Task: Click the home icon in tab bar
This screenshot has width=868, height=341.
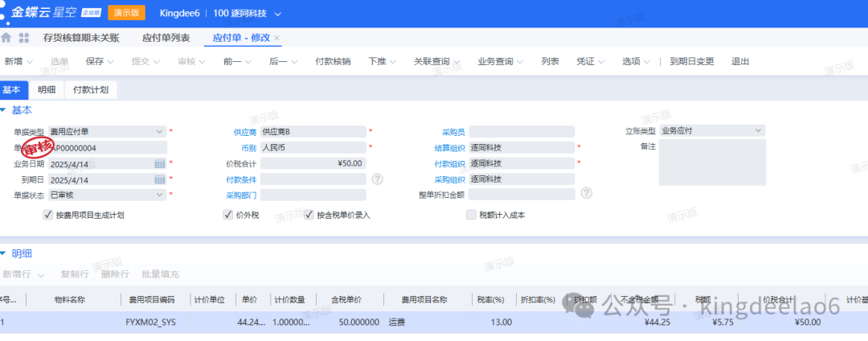Action: coord(7,38)
